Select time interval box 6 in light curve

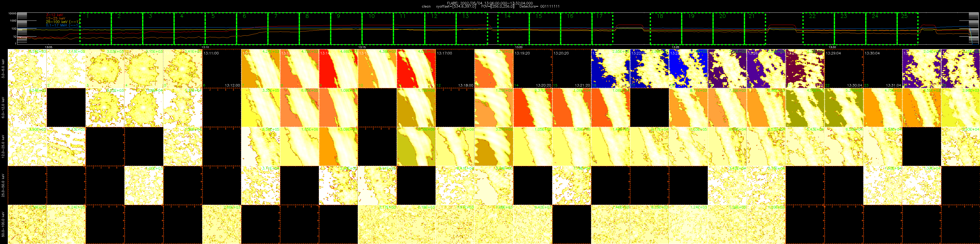(252, 29)
